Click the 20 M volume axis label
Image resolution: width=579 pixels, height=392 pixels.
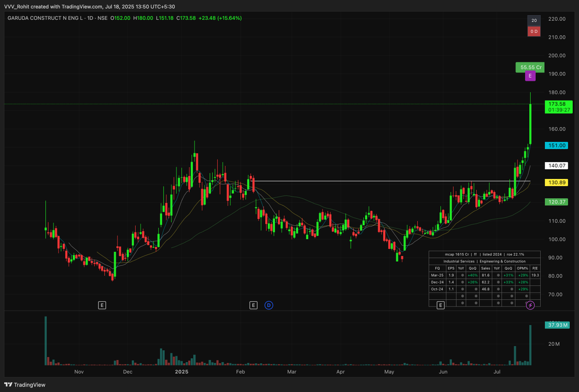(x=553, y=344)
